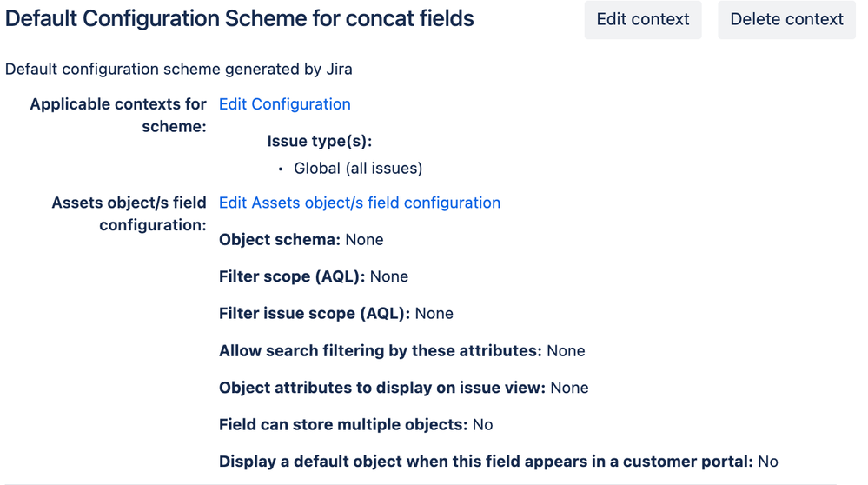Click the 'Issue type(s):' label
The height and width of the screenshot is (485, 868).
319,141
